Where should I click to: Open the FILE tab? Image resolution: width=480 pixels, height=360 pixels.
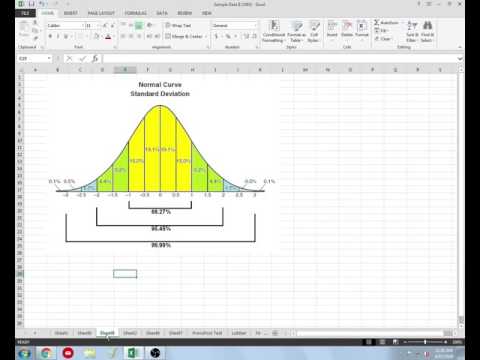click(x=25, y=13)
